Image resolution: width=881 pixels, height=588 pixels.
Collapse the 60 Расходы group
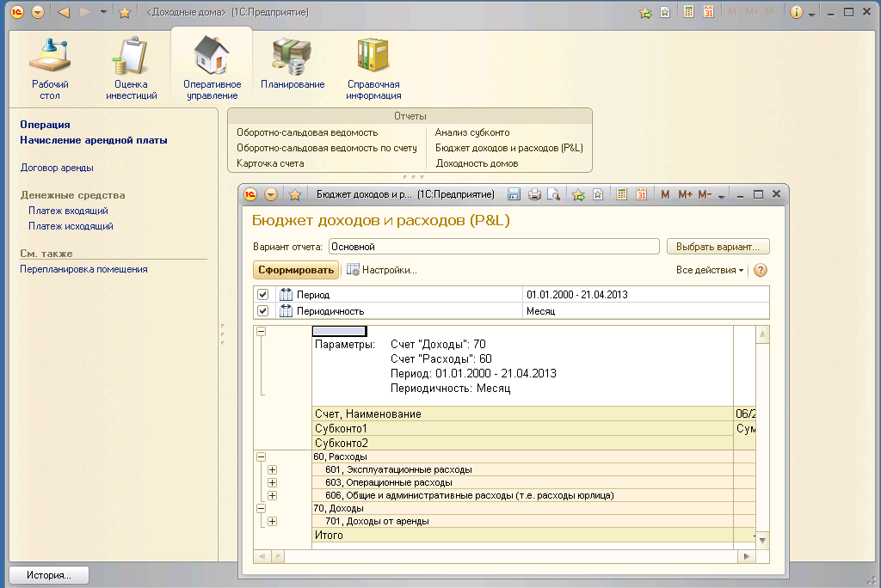pos(261,456)
